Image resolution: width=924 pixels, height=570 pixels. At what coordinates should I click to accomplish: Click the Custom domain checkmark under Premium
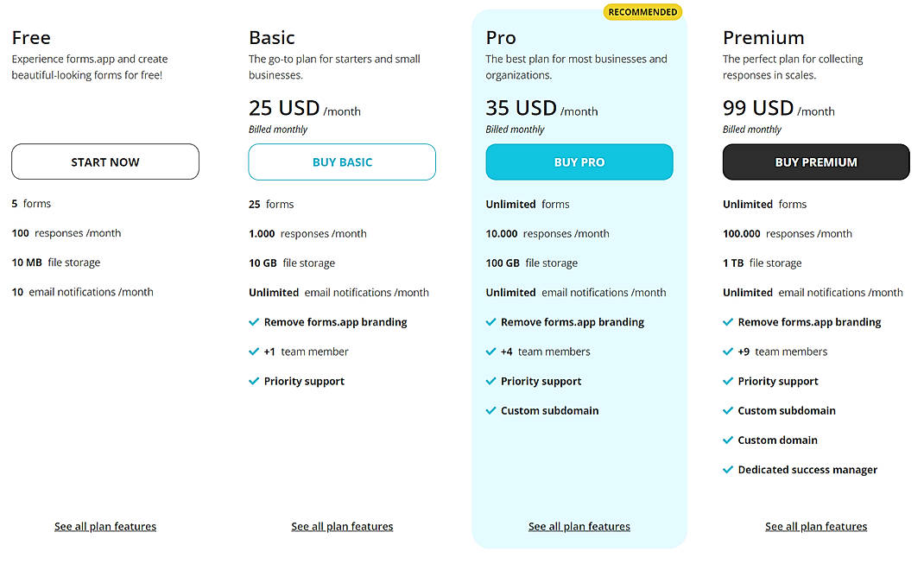[728, 440]
